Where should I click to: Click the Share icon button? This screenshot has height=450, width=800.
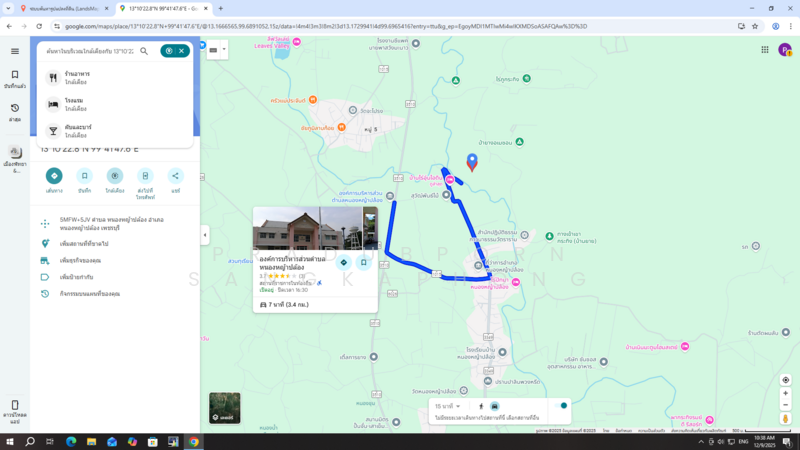pos(176,176)
